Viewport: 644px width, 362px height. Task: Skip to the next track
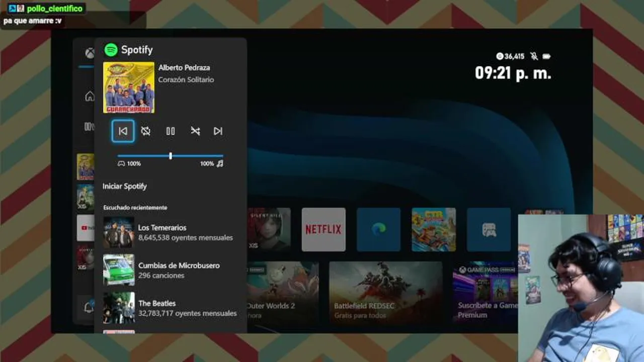218,131
